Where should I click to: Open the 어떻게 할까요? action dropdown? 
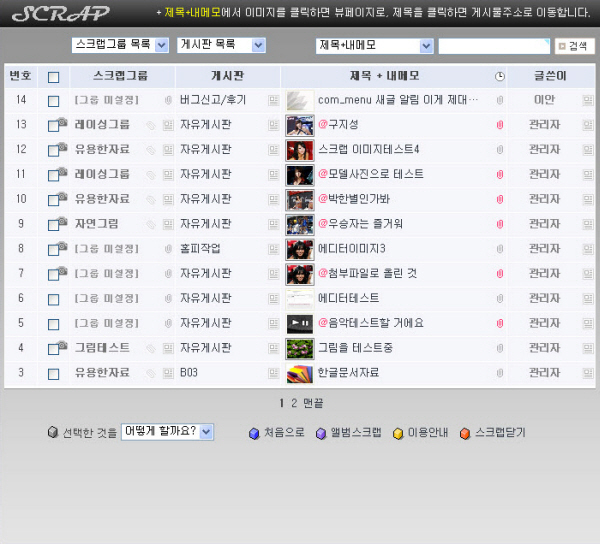pos(167,432)
